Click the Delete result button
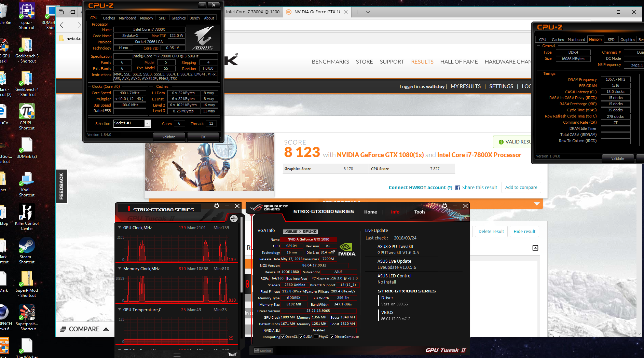The height and width of the screenshot is (358, 644). click(x=491, y=231)
